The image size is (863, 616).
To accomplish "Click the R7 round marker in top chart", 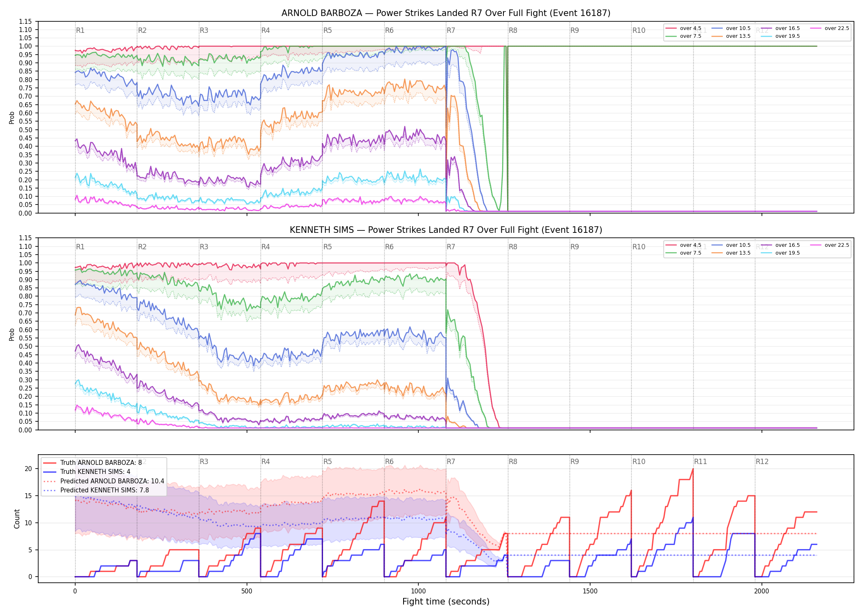I will (451, 30).
